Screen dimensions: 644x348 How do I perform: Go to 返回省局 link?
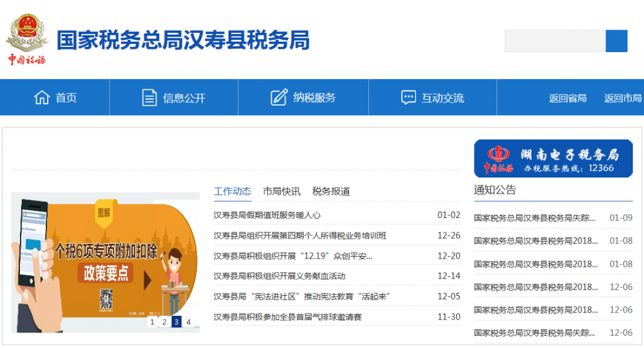tap(567, 98)
